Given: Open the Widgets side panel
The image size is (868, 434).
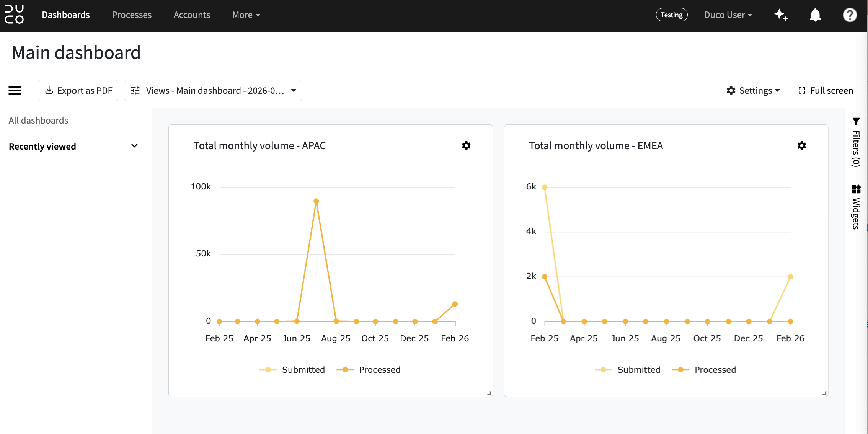Looking at the screenshot, I should 856,207.
